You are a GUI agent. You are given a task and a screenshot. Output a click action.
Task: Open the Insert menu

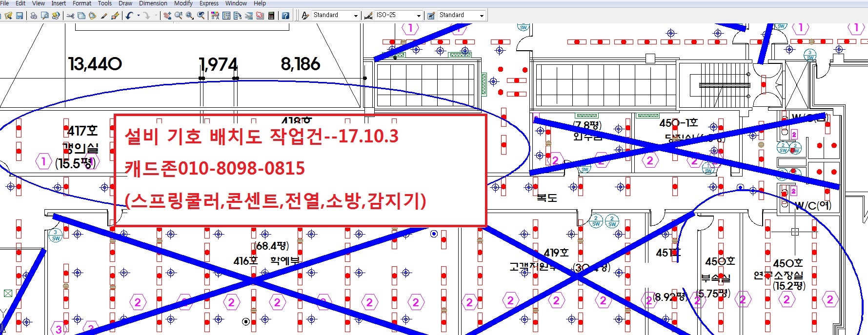pos(59,3)
